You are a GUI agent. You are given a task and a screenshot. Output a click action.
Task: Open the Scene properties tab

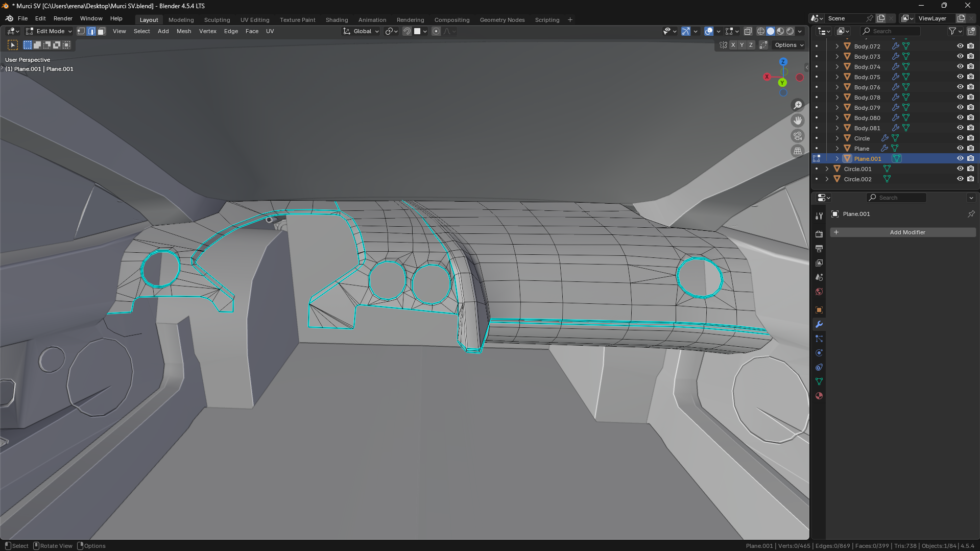coord(819,277)
